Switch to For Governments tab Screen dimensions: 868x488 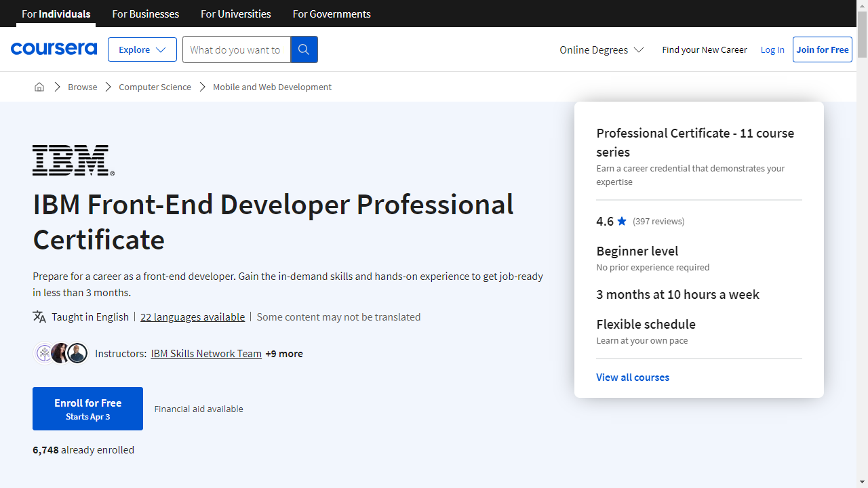point(332,14)
